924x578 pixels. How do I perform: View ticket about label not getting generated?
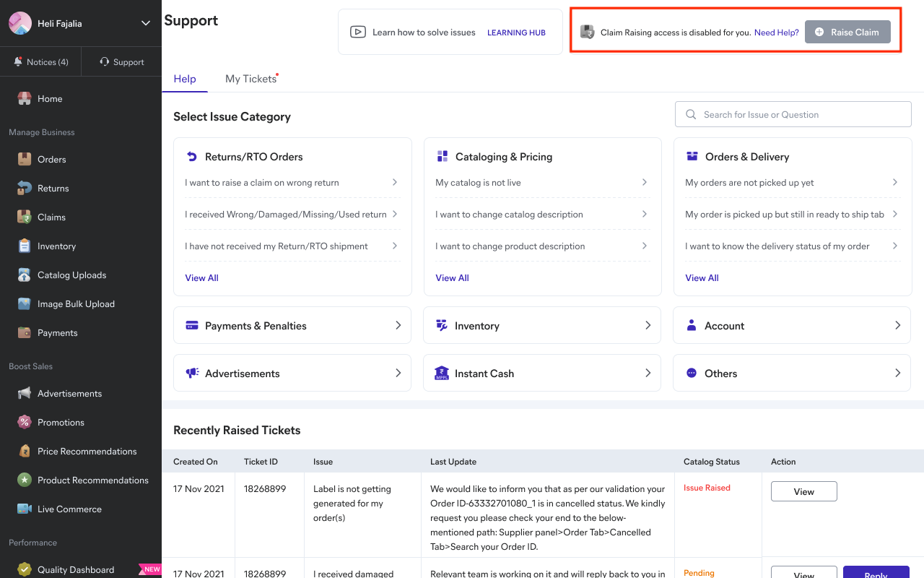[x=803, y=491]
